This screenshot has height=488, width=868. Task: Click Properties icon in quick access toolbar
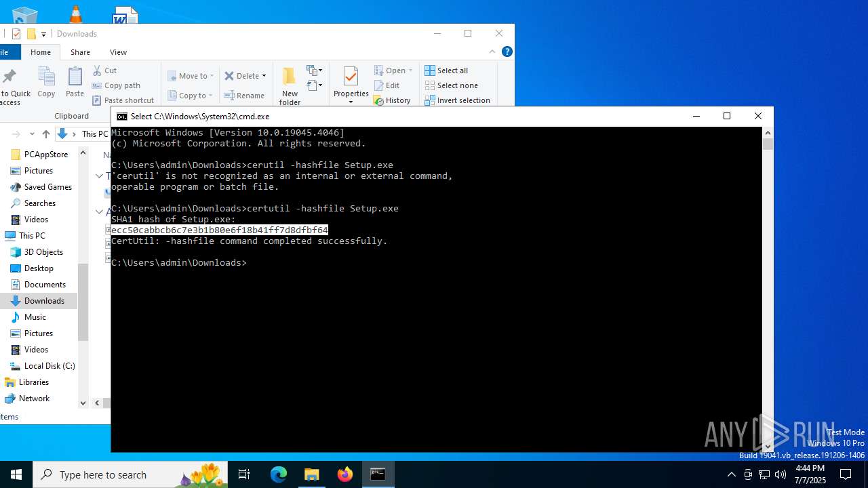pos(16,34)
